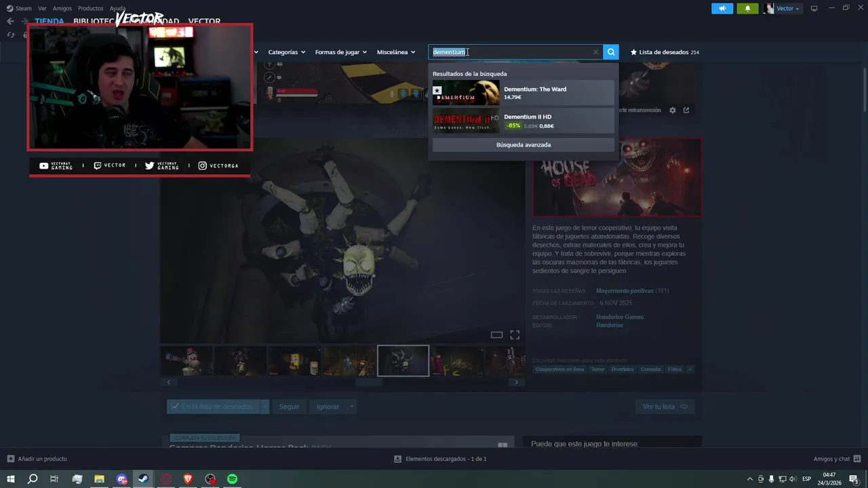The width and height of the screenshot is (868, 488).
Task: Toggle fullscreen for the screenshot viewer
Action: pyautogui.click(x=515, y=335)
